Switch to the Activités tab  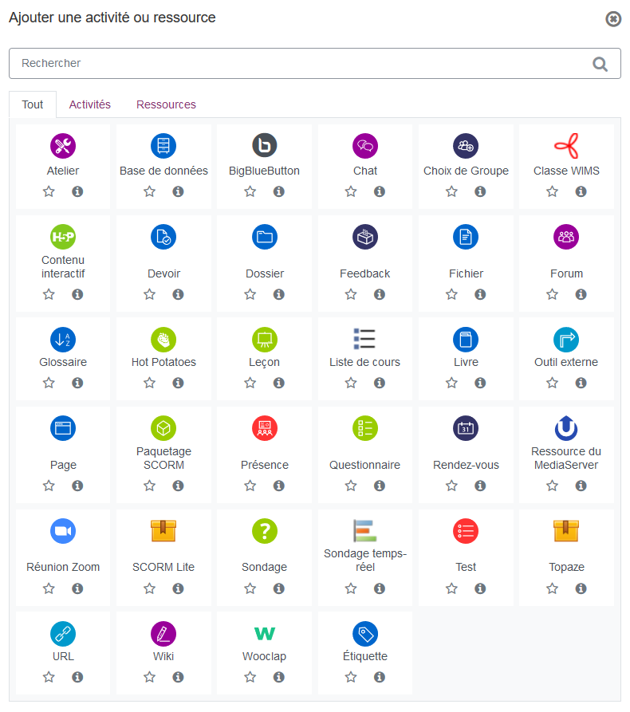(90, 104)
